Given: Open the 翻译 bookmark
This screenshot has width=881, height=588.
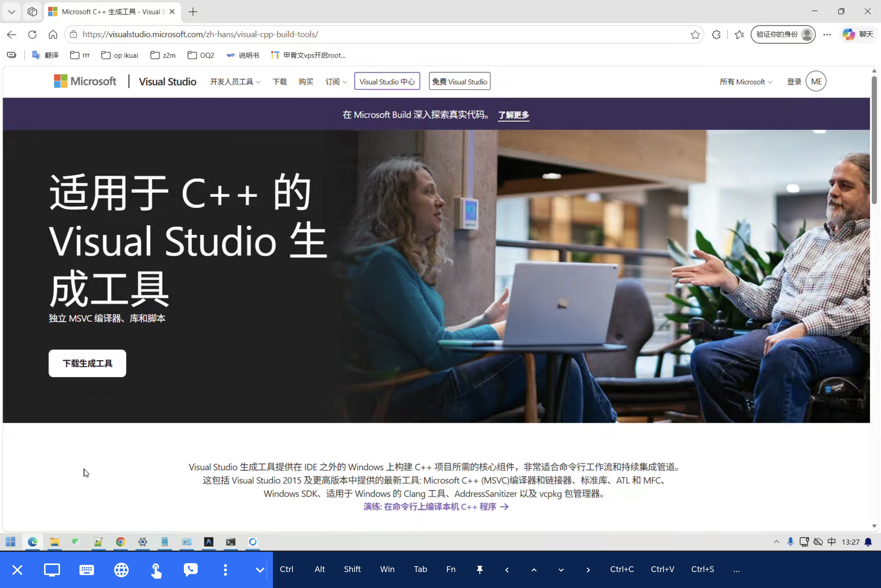Looking at the screenshot, I should click(45, 56).
